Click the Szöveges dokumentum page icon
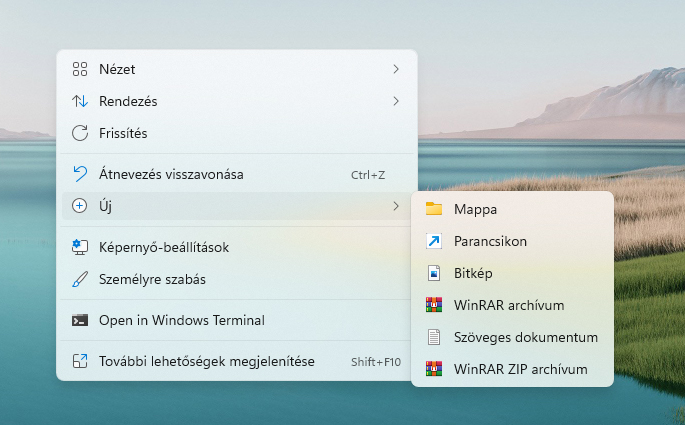This screenshot has width=685, height=425. tap(433, 337)
